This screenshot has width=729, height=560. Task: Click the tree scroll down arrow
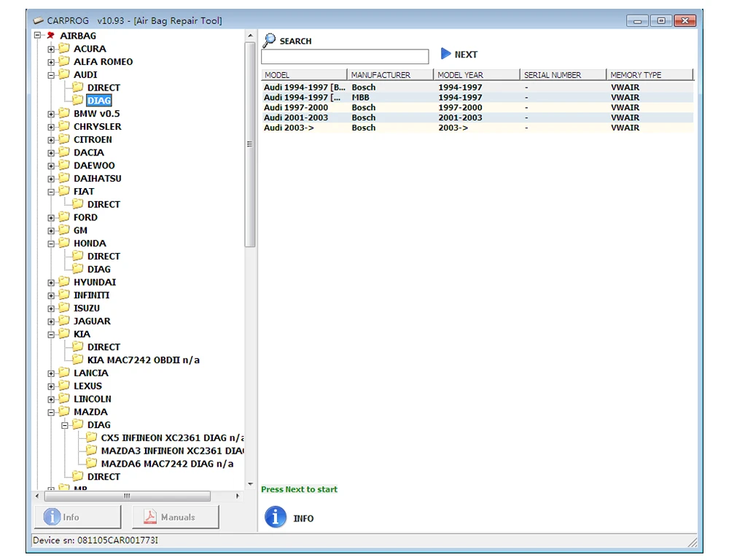(251, 484)
